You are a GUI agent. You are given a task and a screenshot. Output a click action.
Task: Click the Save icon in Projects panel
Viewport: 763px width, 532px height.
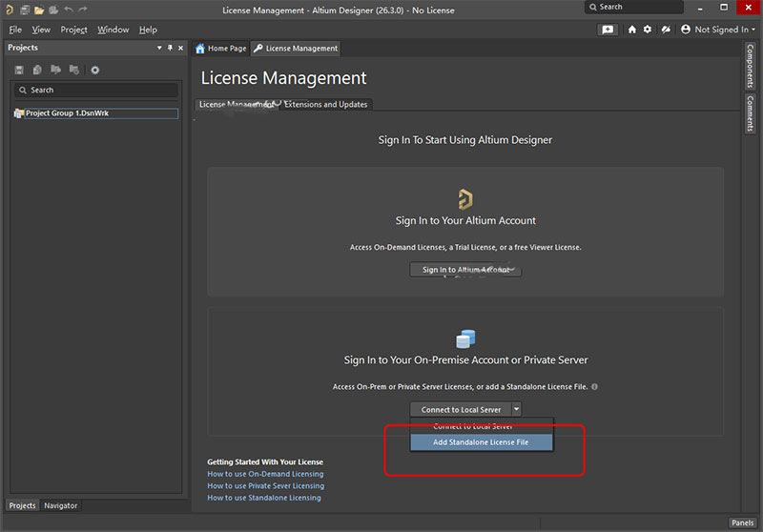tap(19, 70)
